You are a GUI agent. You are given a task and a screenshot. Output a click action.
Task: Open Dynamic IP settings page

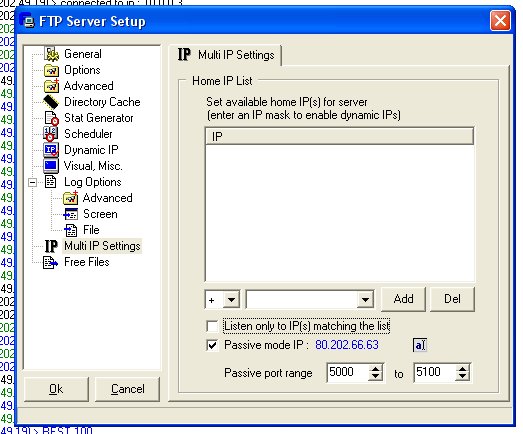[x=91, y=150]
